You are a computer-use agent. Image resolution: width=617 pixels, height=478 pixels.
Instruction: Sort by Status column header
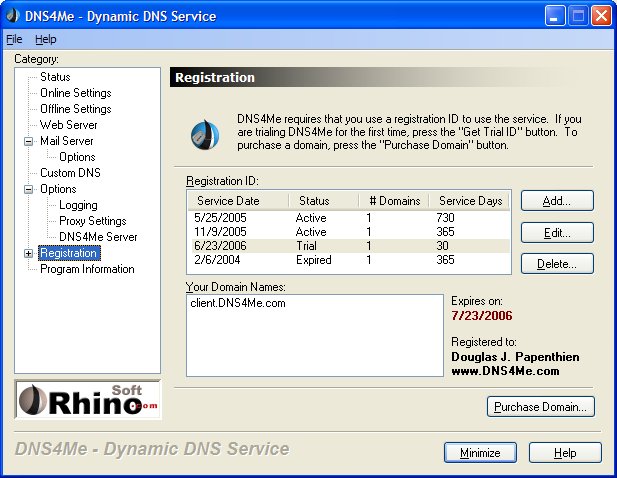(x=324, y=201)
